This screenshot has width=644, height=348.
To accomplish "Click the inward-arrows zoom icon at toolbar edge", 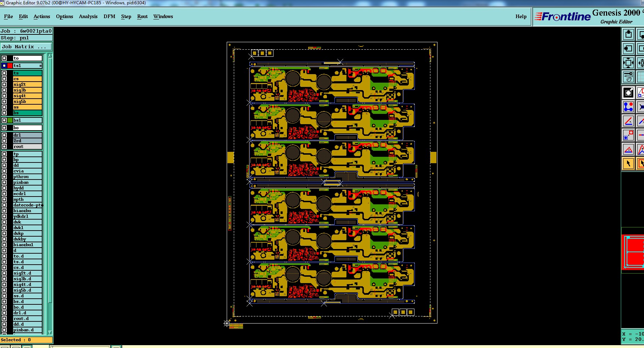I will click(x=640, y=63).
